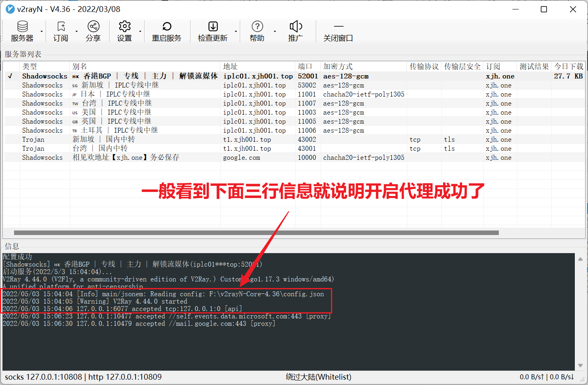588x385 pixels.
Task: Click the server list horizontal scrollbar
Action: tap(256, 233)
